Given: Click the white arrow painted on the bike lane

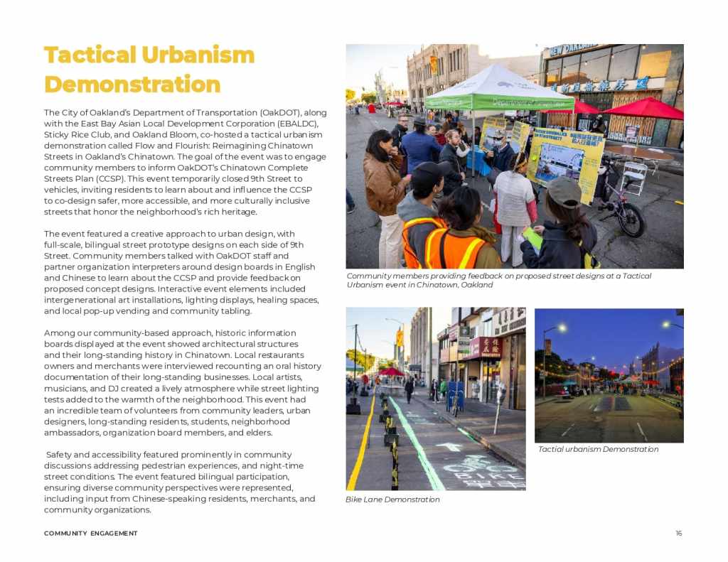Looking at the screenshot, I should (x=449, y=447).
